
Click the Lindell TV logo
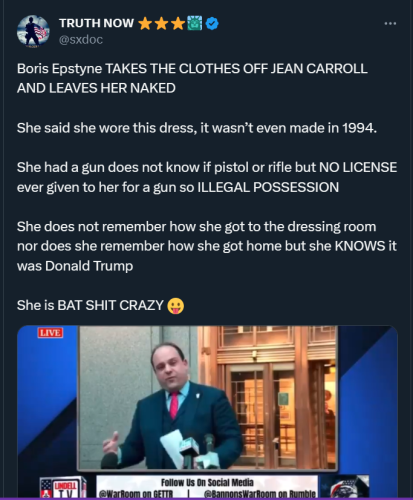[x=63, y=487]
